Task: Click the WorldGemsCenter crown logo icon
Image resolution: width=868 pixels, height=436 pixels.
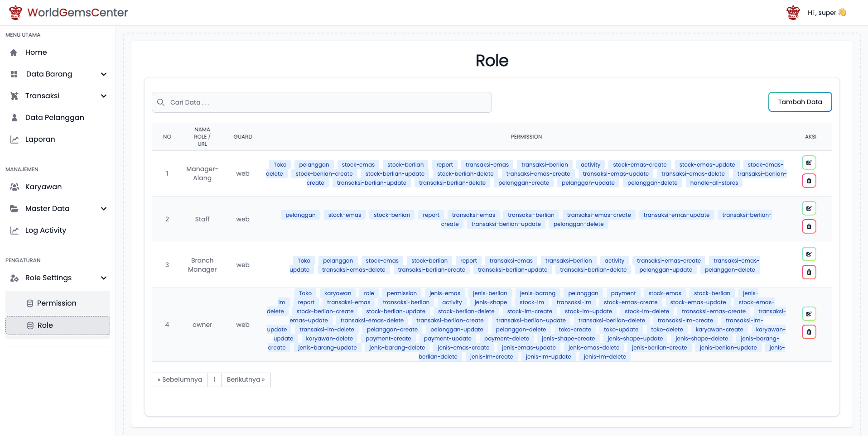Action: [16, 13]
